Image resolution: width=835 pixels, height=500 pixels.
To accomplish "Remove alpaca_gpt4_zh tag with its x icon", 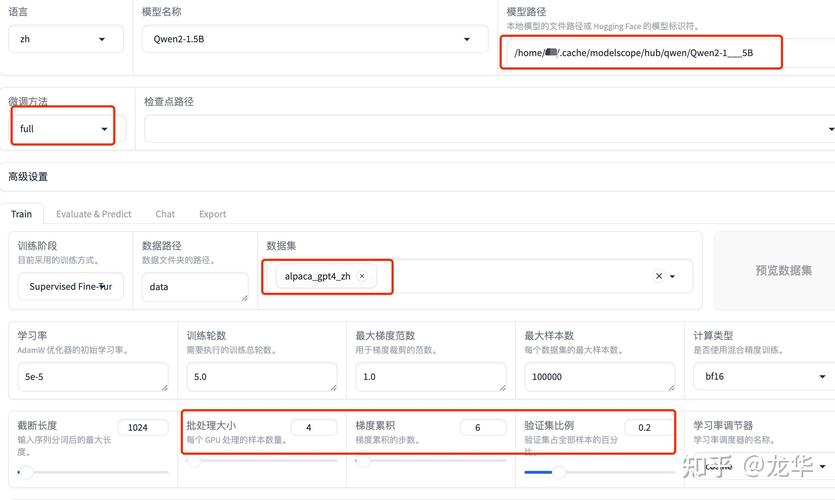I will click(362, 276).
